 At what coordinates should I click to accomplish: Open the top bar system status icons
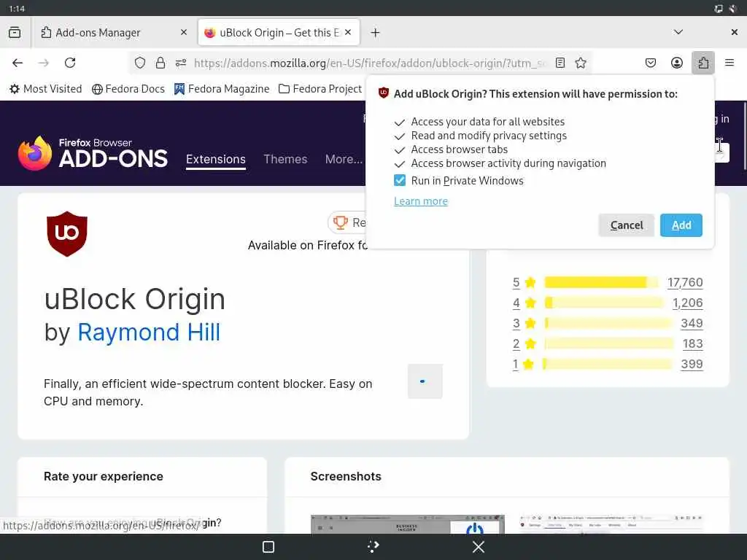[x=726, y=9]
